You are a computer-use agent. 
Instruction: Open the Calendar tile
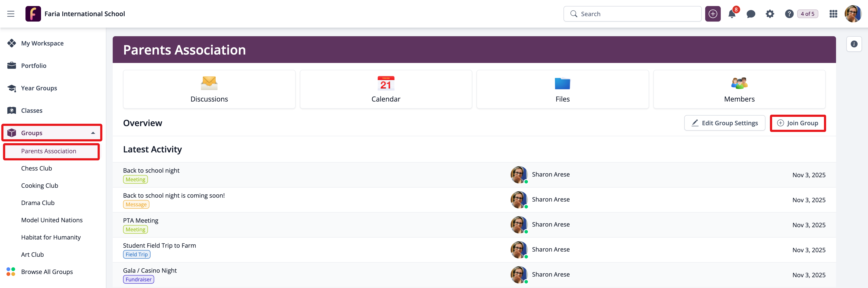[386, 89]
